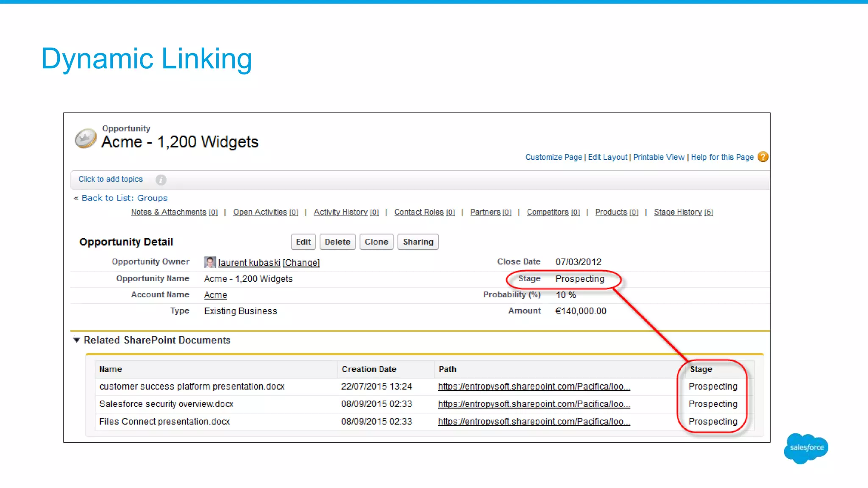
Task: Open SharePoint path for Files Connect presentation
Action: click(534, 421)
